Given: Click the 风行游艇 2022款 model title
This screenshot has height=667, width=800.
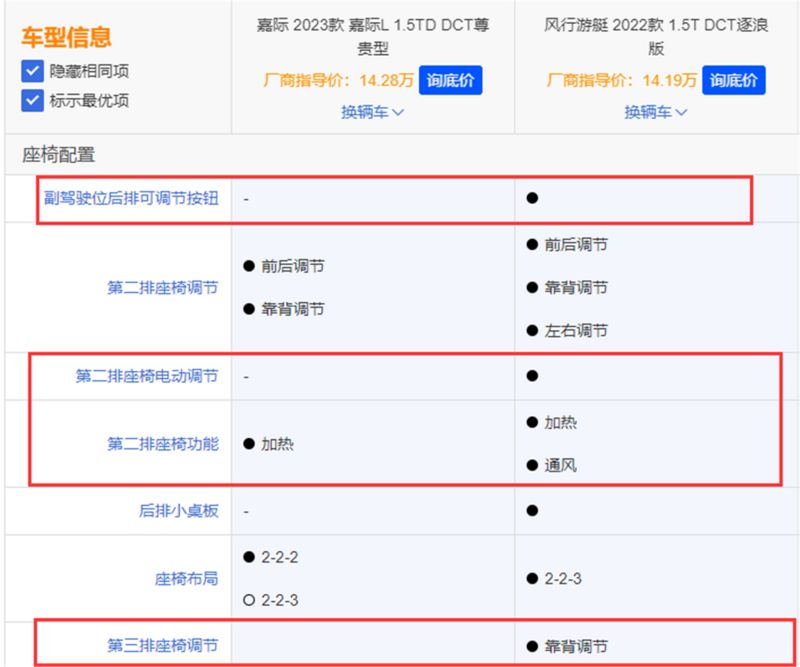Looking at the screenshot, I should [656, 36].
